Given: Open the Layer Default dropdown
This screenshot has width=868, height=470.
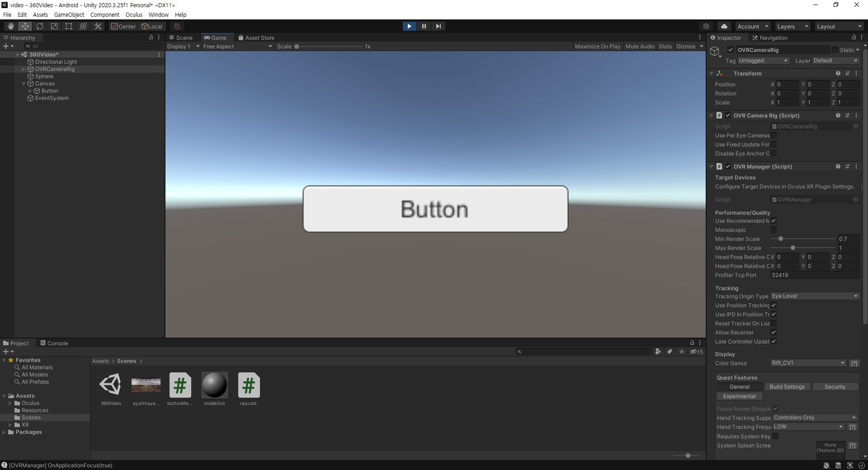Looking at the screenshot, I should (x=836, y=61).
